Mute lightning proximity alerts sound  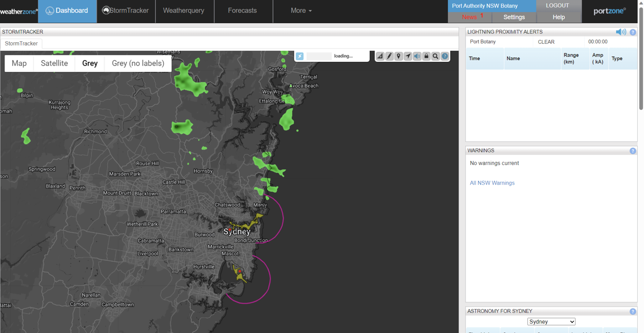(621, 32)
